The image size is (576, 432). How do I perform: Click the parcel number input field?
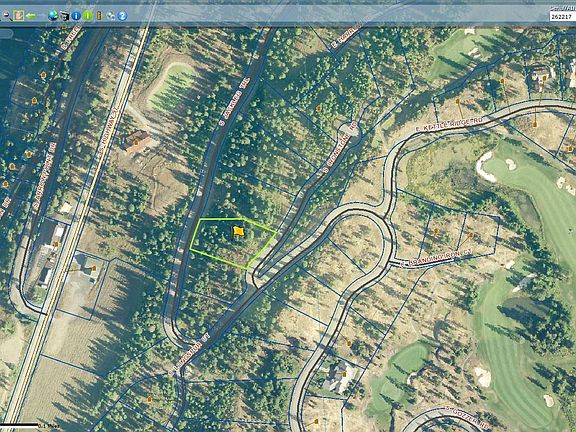[x=562, y=17]
